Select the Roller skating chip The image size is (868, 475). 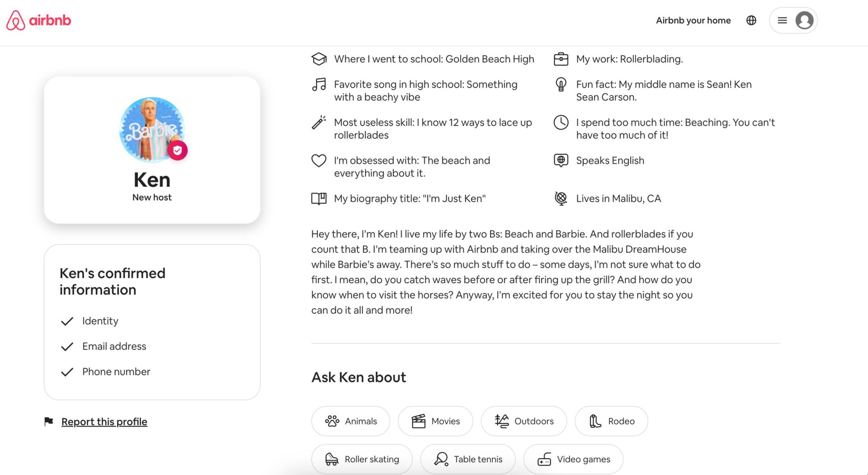coord(362,459)
